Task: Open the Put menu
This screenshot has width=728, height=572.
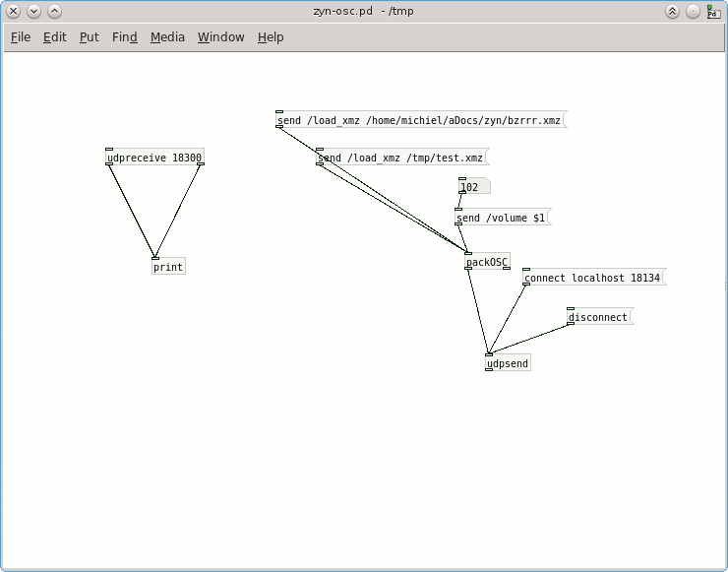Action: pos(90,37)
